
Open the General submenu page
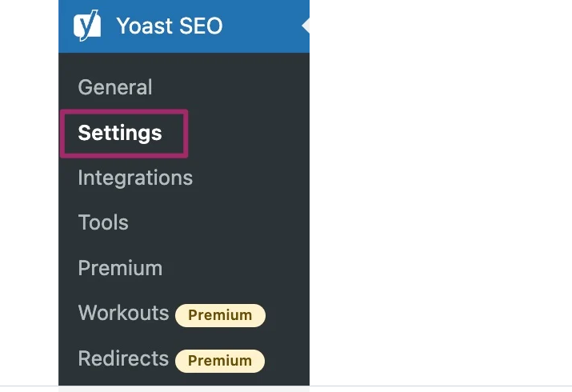pyautogui.click(x=115, y=87)
